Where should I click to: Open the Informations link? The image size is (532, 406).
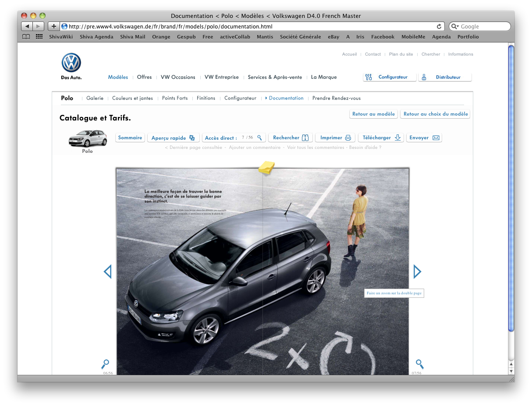click(x=461, y=54)
